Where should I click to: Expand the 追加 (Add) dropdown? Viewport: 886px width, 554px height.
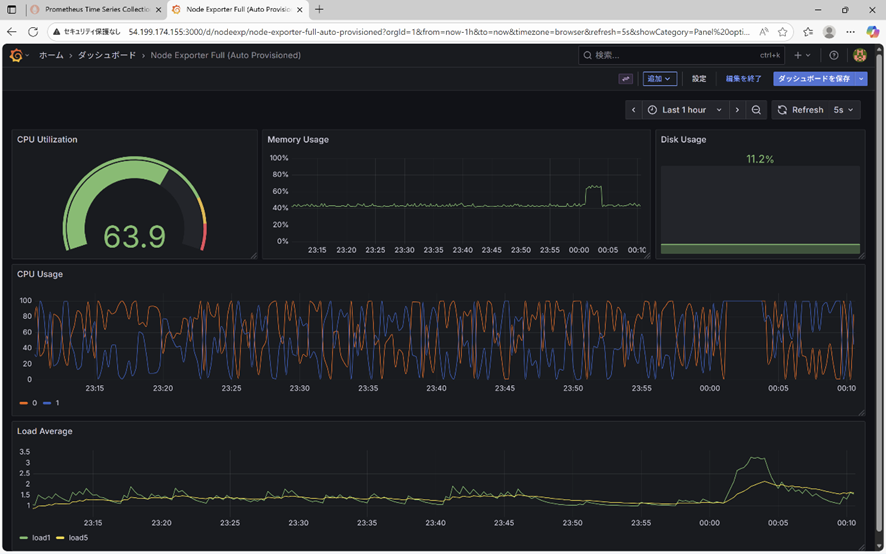pyautogui.click(x=660, y=79)
